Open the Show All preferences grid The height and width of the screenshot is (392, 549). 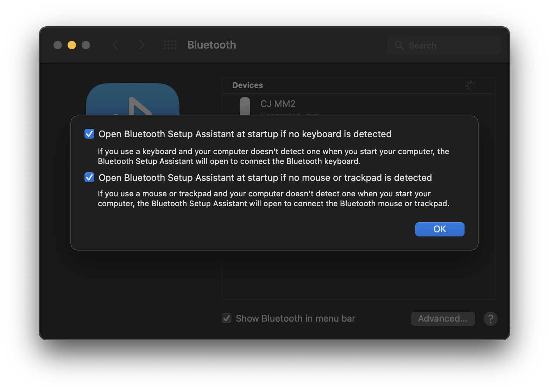click(x=170, y=45)
